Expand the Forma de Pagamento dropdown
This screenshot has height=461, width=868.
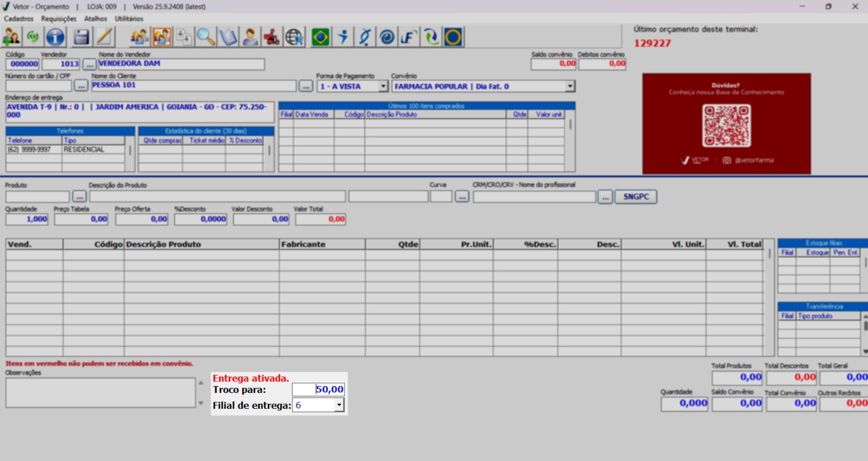pos(383,86)
